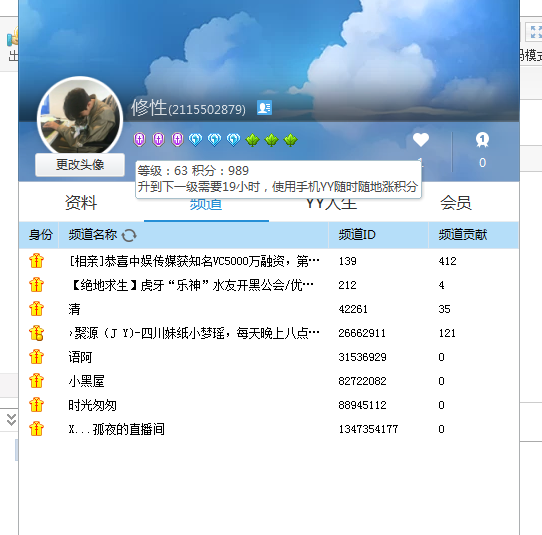Image resolution: width=542 pixels, height=535 pixels.
Task: Click the username 修性 in the header
Action: (149, 107)
